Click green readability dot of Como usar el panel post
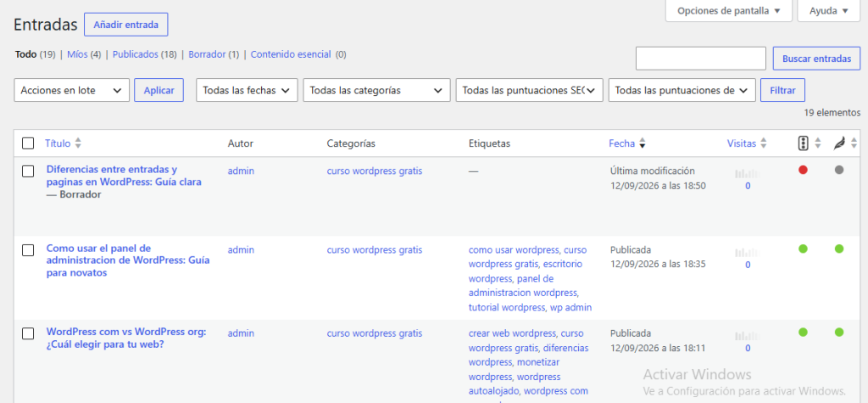Screen dimensions: 868x403 (x=839, y=249)
